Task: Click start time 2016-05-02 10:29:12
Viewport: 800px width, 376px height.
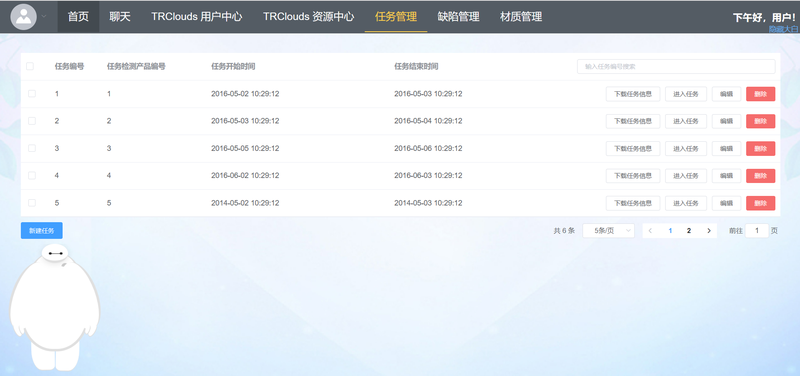Action: pos(245,94)
